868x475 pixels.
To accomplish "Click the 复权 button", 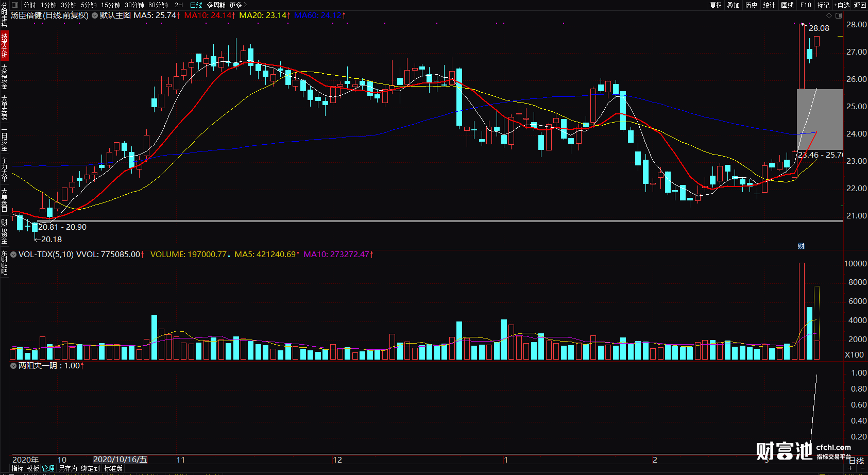I will click(716, 5).
